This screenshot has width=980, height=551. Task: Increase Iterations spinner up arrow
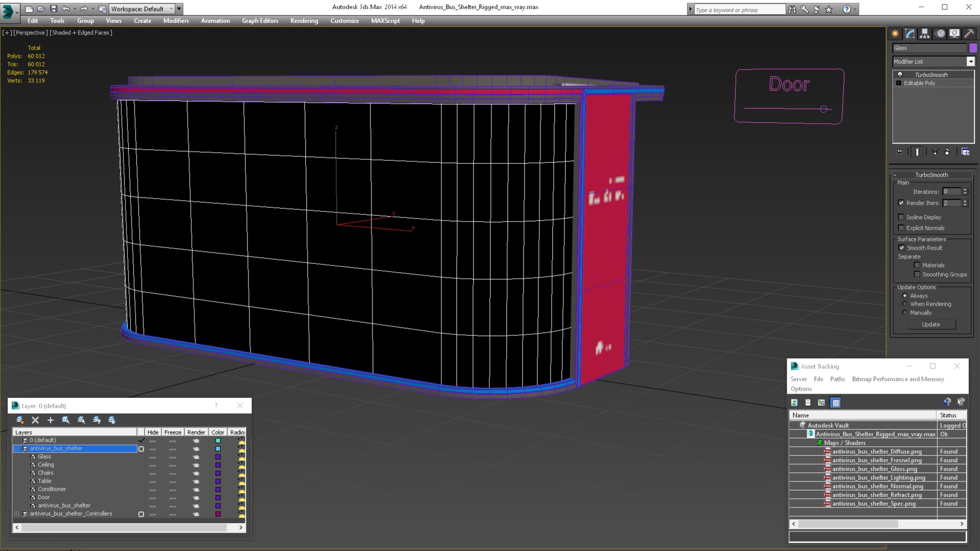pos(965,190)
